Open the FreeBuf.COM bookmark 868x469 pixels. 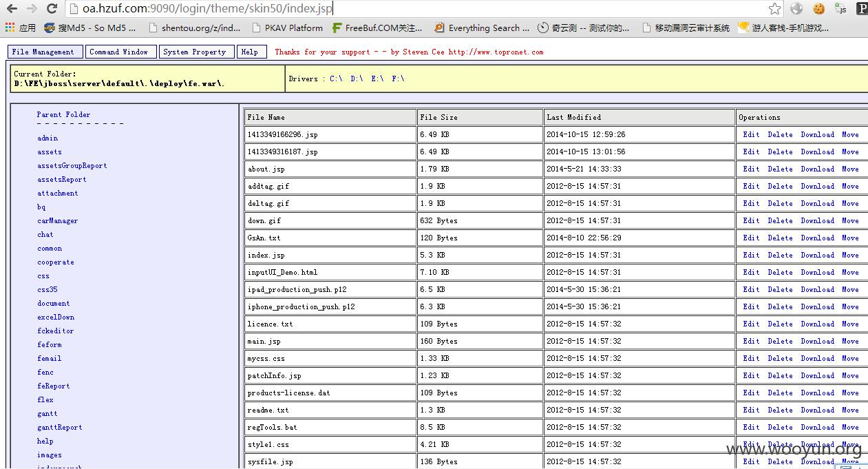click(377, 28)
